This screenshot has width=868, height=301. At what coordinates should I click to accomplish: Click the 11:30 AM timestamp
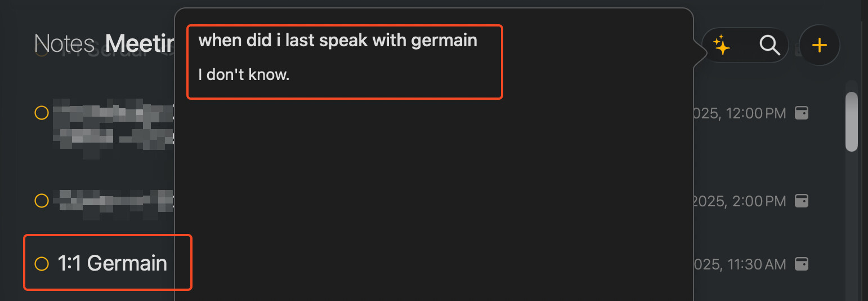coord(741,264)
